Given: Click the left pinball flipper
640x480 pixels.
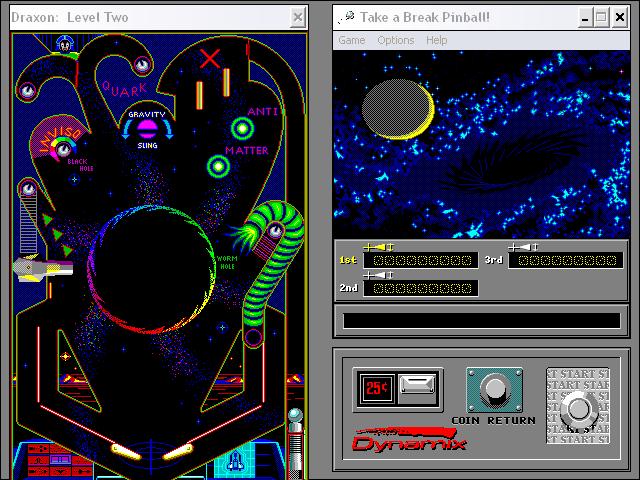Looking at the screenshot, I should [126, 451].
